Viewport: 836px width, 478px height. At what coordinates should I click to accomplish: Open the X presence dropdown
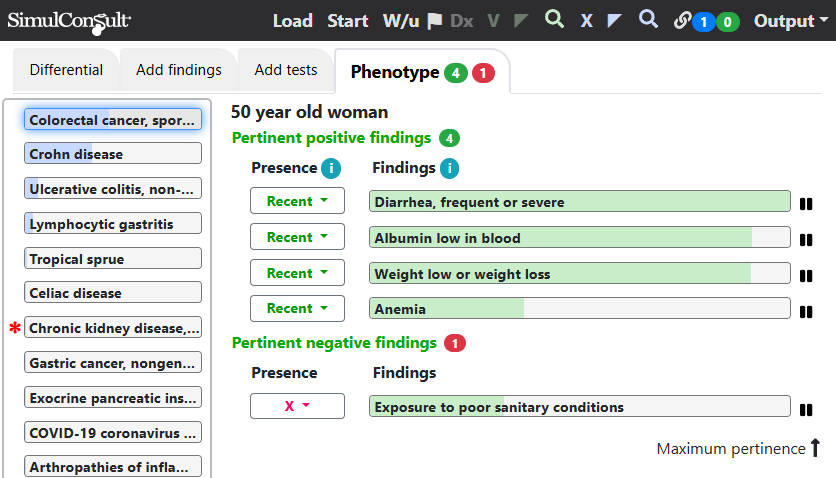coord(298,406)
